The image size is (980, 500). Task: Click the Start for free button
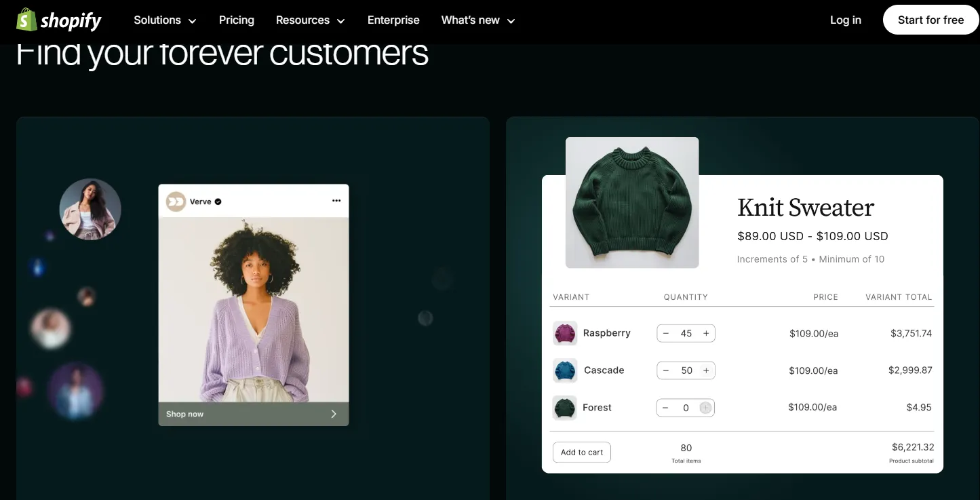point(930,20)
